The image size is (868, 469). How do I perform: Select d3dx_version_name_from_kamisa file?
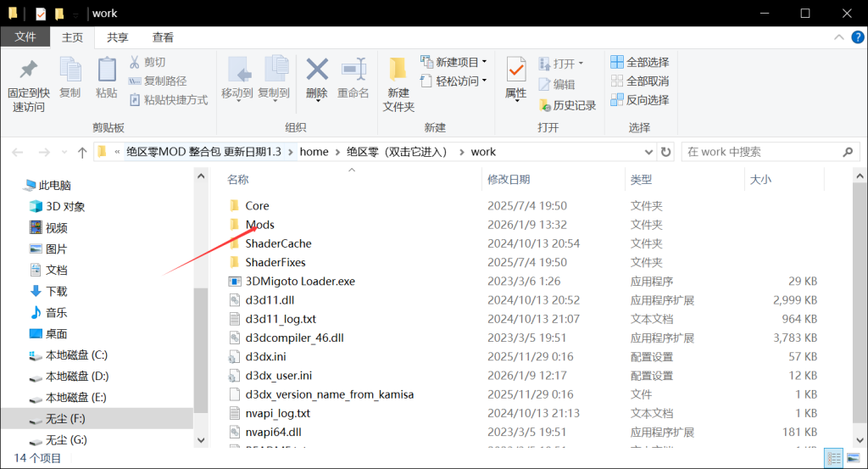pos(330,394)
